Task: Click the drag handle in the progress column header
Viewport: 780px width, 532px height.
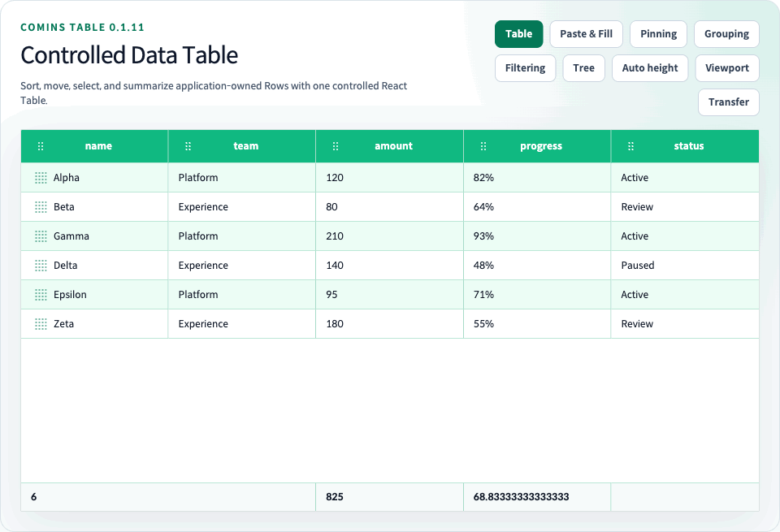Action: pyautogui.click(x=483, y=146)
